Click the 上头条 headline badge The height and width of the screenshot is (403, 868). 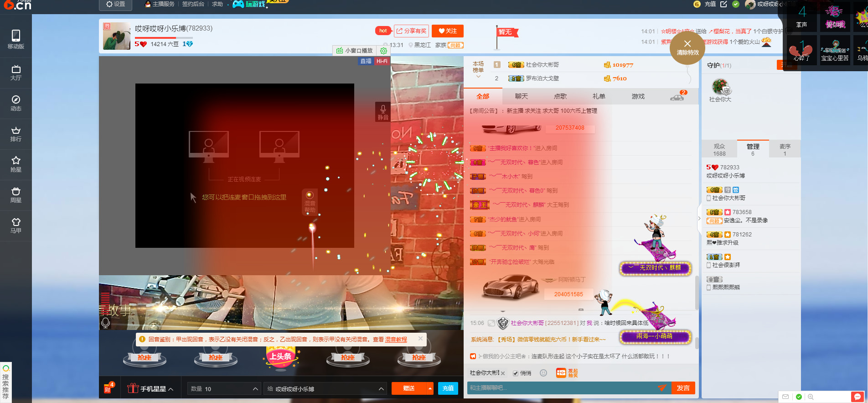pyautogui.click(x=281, y=357)
